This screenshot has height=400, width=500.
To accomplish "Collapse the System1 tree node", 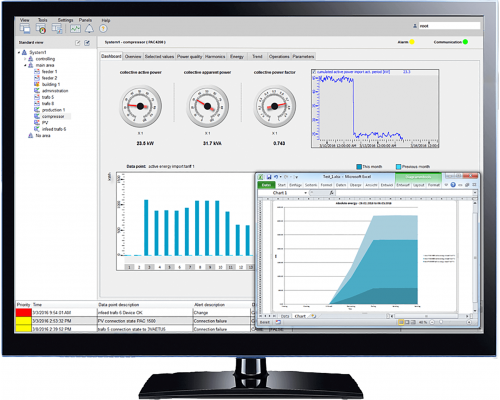I will point(19,52).
